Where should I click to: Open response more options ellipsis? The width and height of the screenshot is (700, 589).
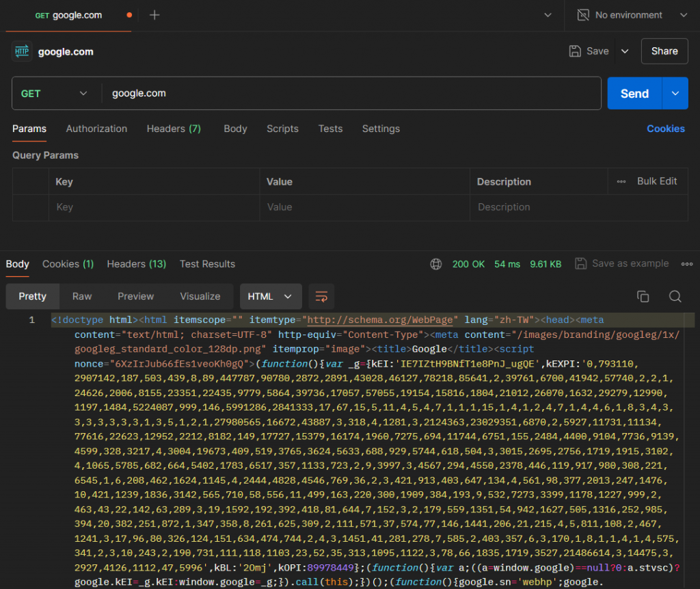pyautogui.click(x=686, y=264)
